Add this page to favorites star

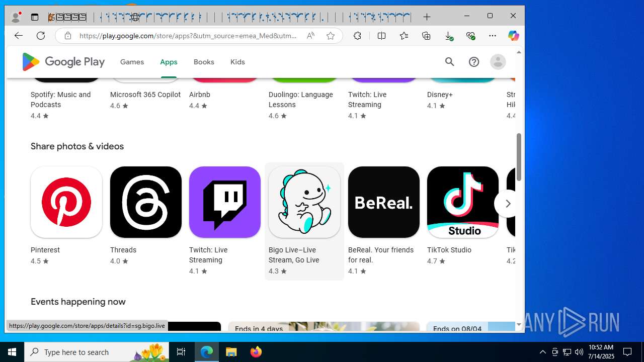tap(331, 36)
